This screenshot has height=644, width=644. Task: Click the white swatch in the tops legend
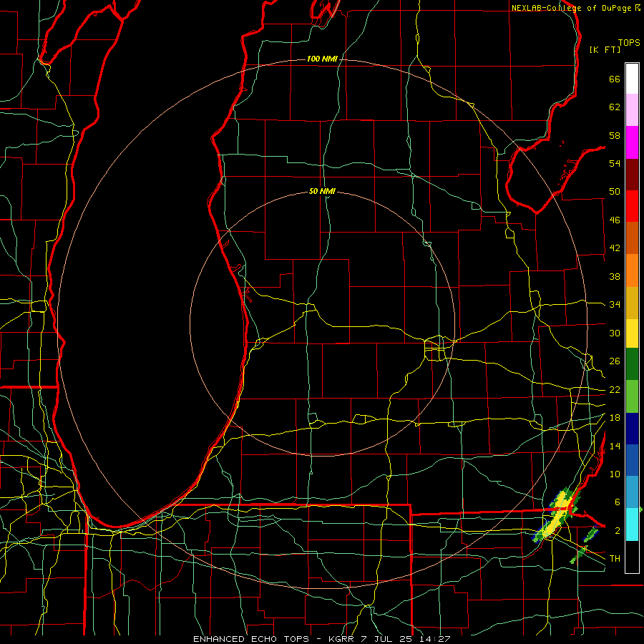[632, 79]
